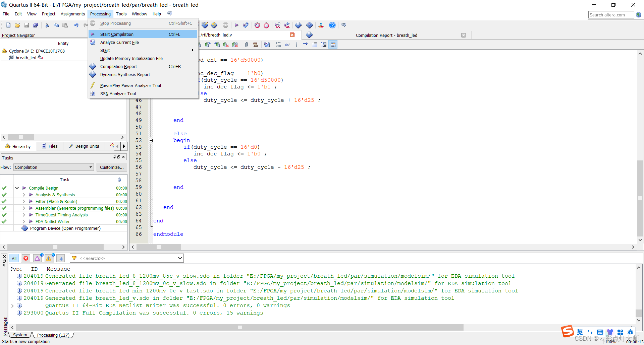
Task: Close the Compilation Report tab
Action: point(464,35)
